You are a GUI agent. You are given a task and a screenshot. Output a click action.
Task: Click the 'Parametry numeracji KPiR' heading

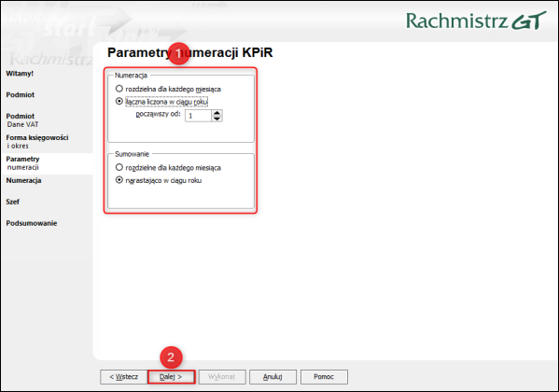click(190, 52)
